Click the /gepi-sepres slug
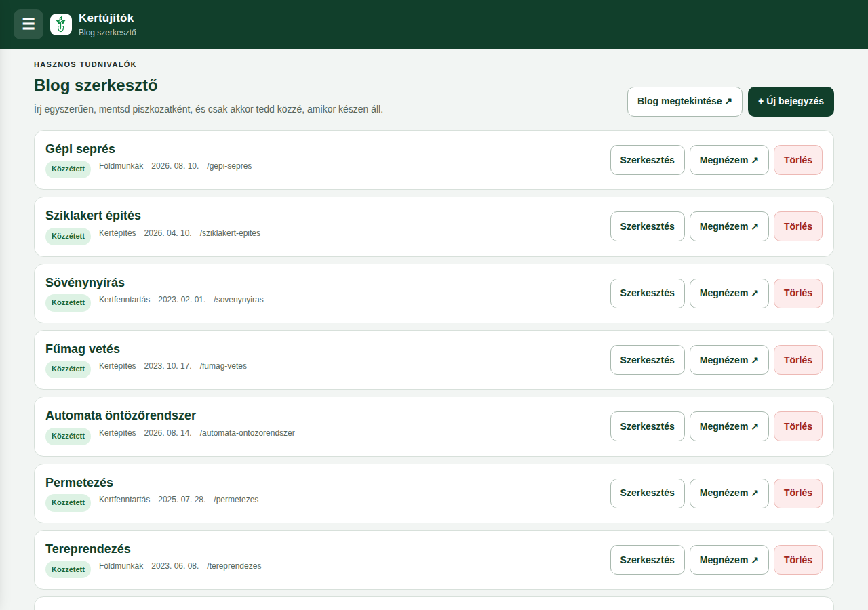868x610 pixels. (x=229, y=166)
